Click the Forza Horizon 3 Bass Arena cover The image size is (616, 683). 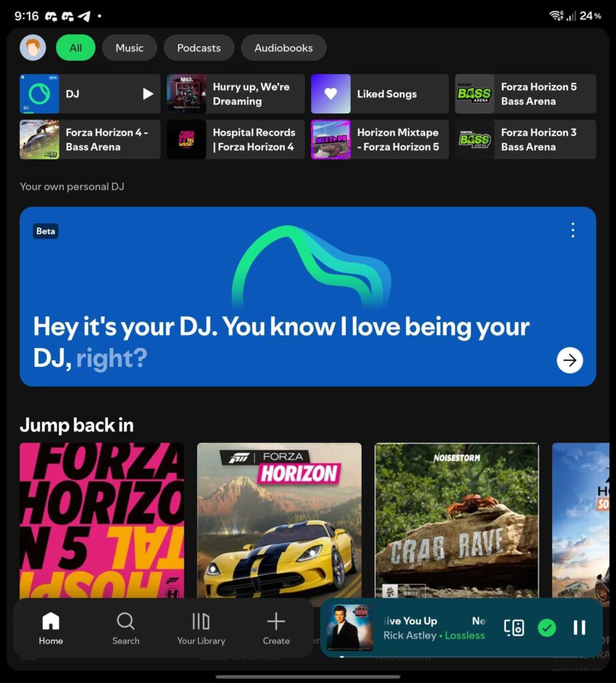[x=475, y=139]
